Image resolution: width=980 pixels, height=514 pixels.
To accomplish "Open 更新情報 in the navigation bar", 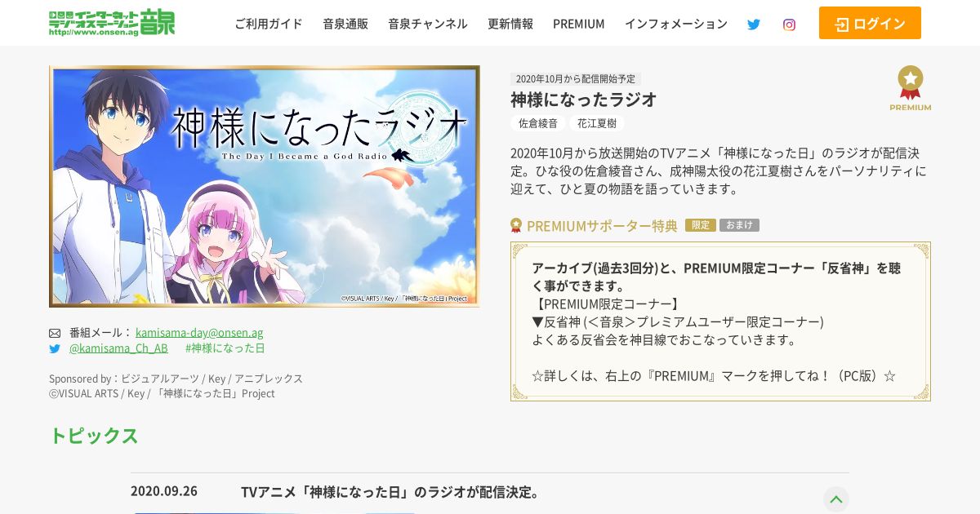I will (510, 24).
